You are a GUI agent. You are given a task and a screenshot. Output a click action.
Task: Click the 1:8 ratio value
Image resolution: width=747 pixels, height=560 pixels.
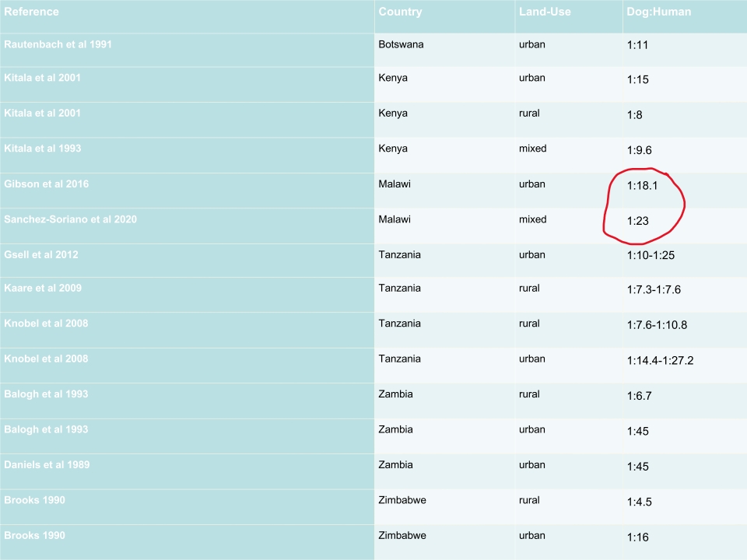pos(635,115)
